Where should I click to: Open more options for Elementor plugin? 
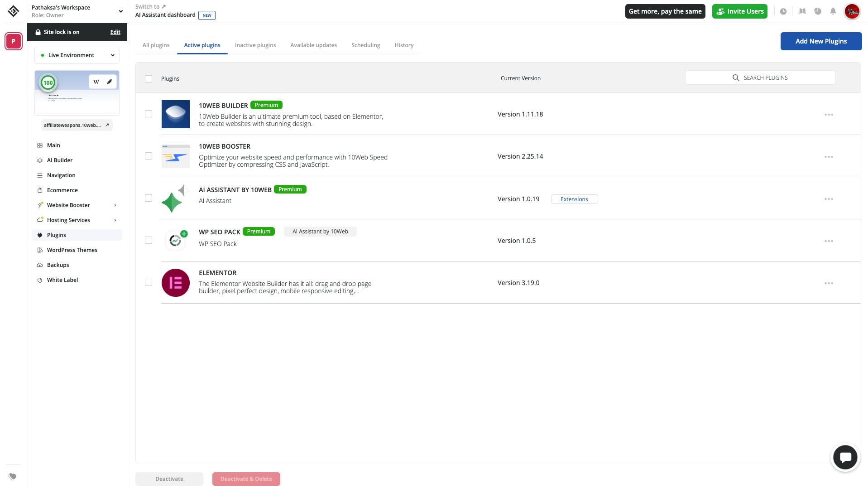pyautogui.click(x=829, y=283)
